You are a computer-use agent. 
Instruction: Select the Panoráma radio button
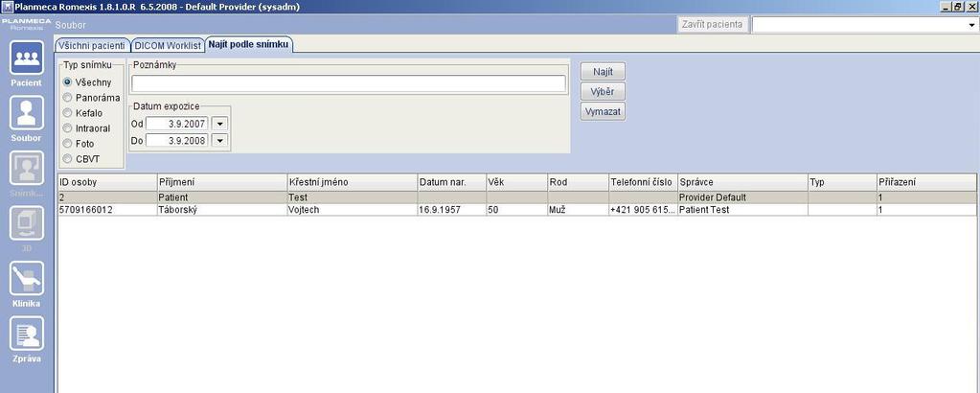[x=67, y=98]
